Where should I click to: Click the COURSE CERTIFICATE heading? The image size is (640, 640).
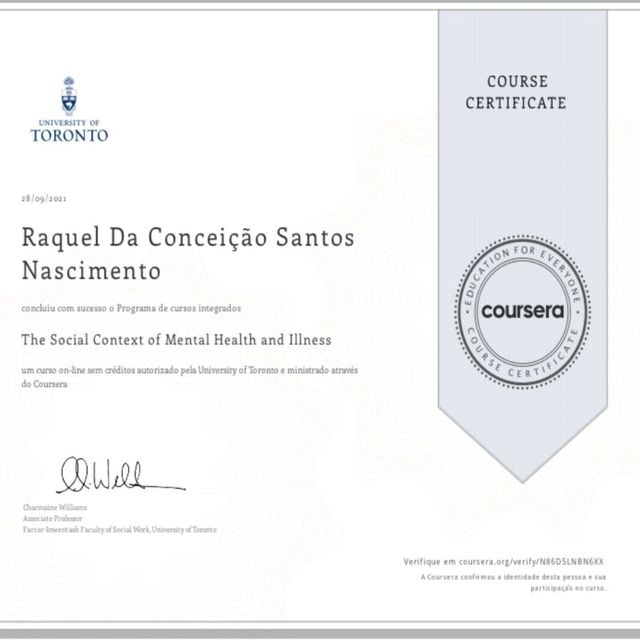point(516,92)
